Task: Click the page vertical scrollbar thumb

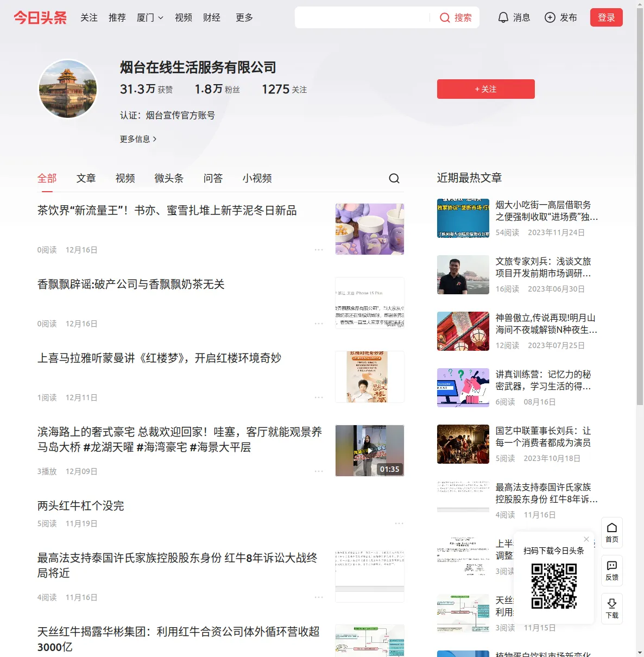Action: [640, 206]
